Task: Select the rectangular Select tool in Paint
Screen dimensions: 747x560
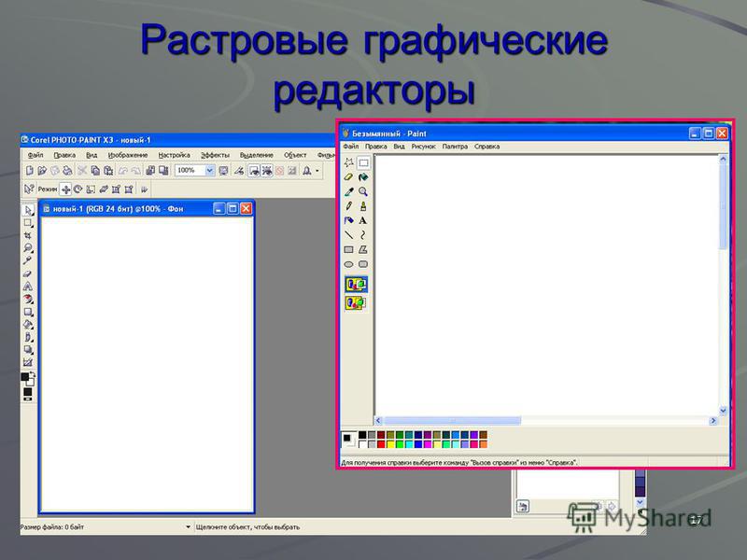Action: 363,162
